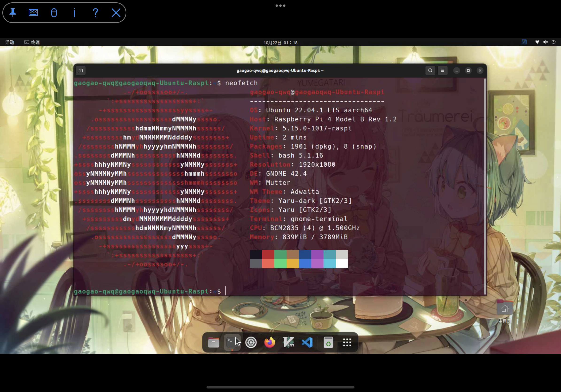Viewport: 561px width, 392px height.
Task: Launch Firefox from the dock
Action: pos(269,342)
